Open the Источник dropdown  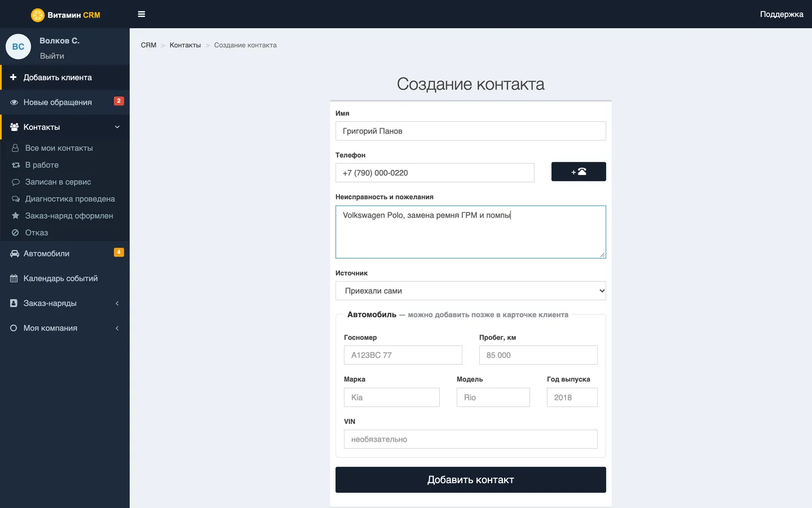pos(471,291)
